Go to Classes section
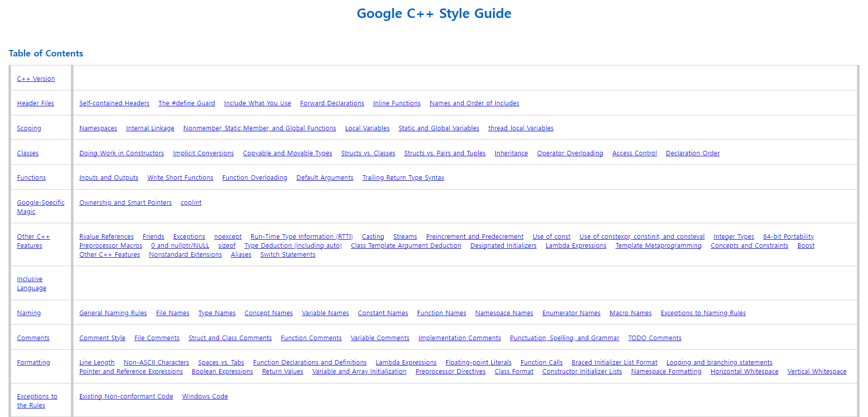Image resolution: width=868 pixels, height=417 pixels. tap(27, 153)
